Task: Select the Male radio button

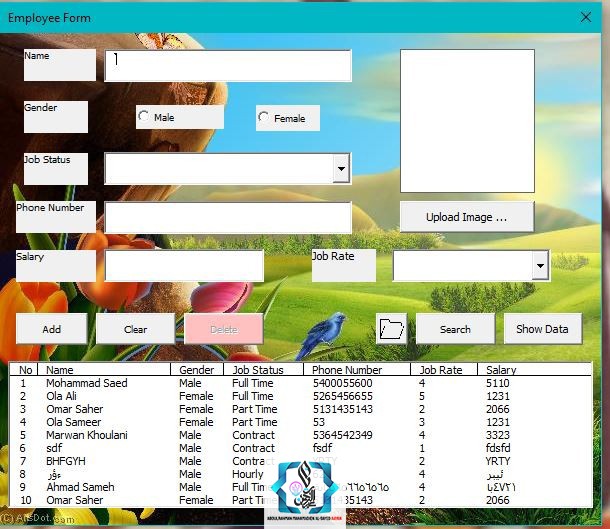Action: pyautogui.click(x=144, y=117)
